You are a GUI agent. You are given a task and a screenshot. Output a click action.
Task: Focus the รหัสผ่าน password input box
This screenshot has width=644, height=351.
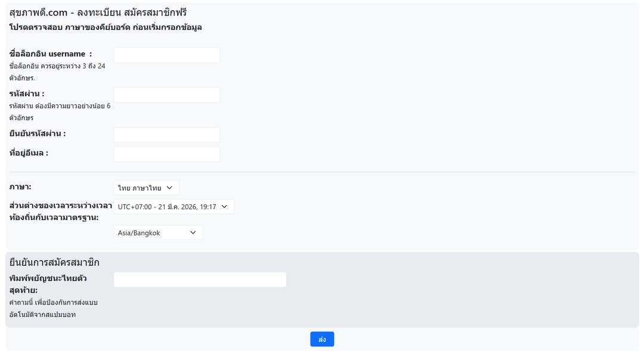tap(166, 95)
